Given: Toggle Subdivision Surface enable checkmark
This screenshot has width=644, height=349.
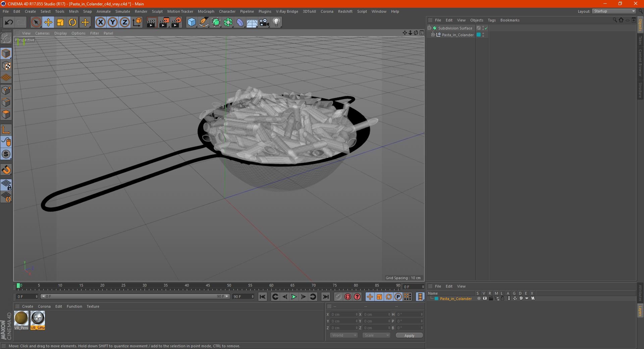Looking at the screenshot, I should 486,28.
